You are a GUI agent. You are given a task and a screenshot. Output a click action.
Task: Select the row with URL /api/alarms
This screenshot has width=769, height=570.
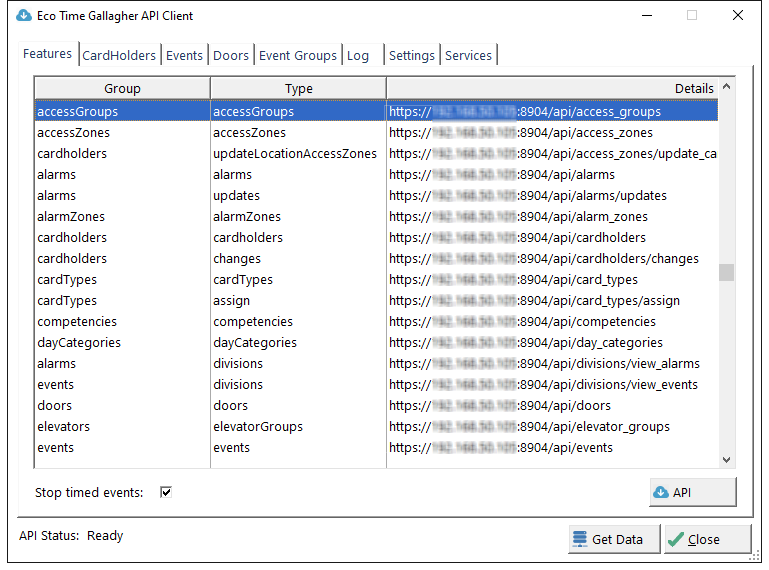(377, 175)
